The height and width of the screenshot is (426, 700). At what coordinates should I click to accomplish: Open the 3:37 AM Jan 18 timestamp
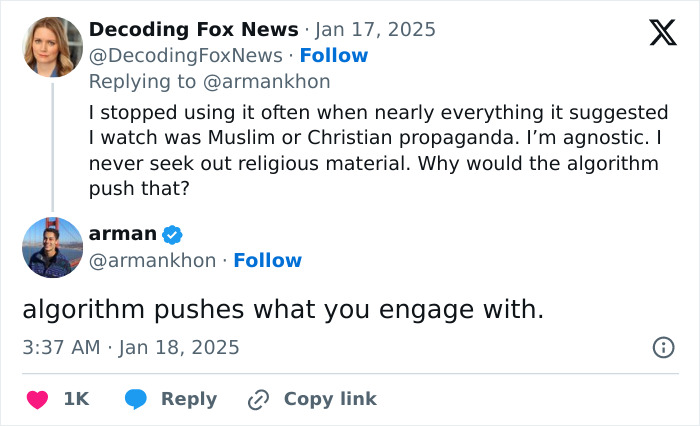coord(131,347)
